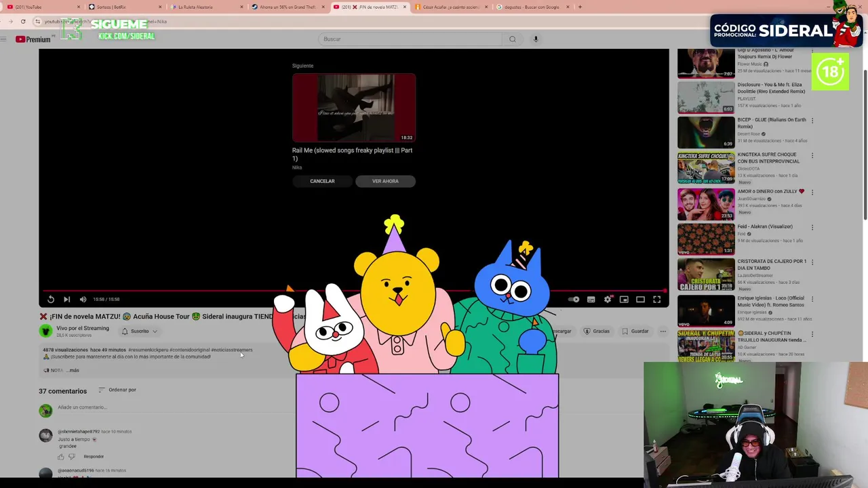Click the #resumenkickperu hashtag
Image resolution: width=868 pixels, height=488 pixels.
(x=148, y=350)
